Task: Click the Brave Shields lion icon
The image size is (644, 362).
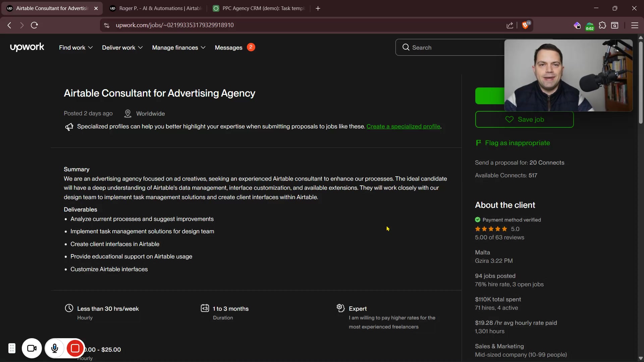Action: pos(525,25)
